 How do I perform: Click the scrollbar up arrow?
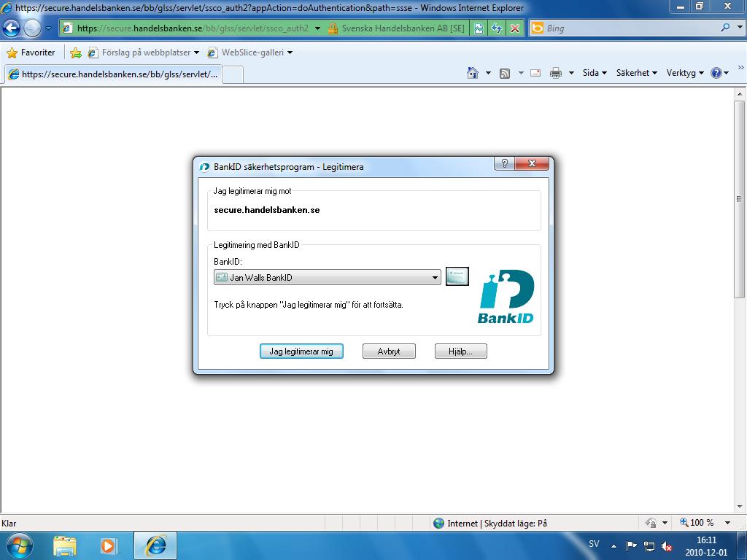[740, 94]
